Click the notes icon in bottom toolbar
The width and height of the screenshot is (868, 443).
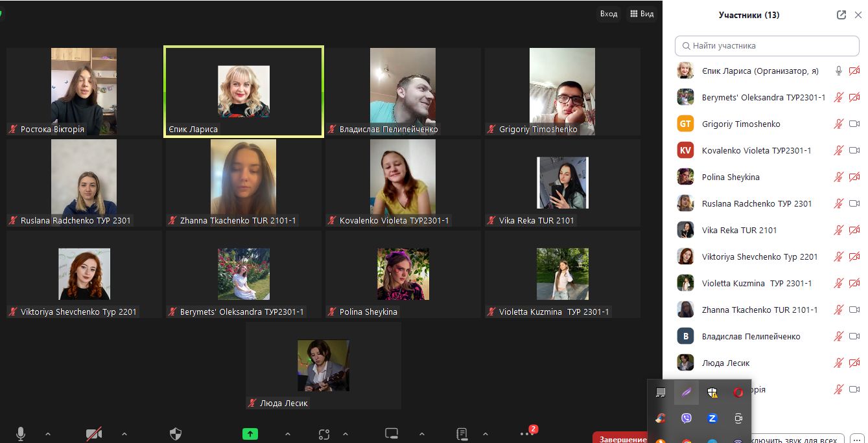click(x=462, y=434)
